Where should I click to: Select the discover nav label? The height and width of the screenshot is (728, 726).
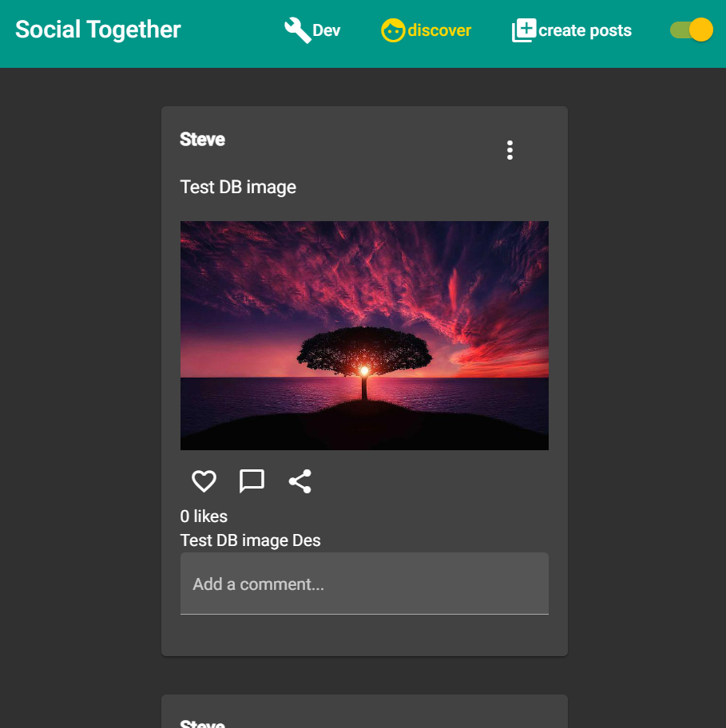pyautogui.click(x=439, y=30)
